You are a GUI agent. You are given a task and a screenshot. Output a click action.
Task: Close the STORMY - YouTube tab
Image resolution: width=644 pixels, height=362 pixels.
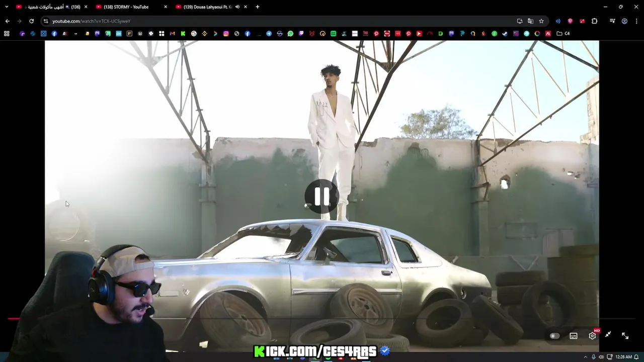point(166,7)
